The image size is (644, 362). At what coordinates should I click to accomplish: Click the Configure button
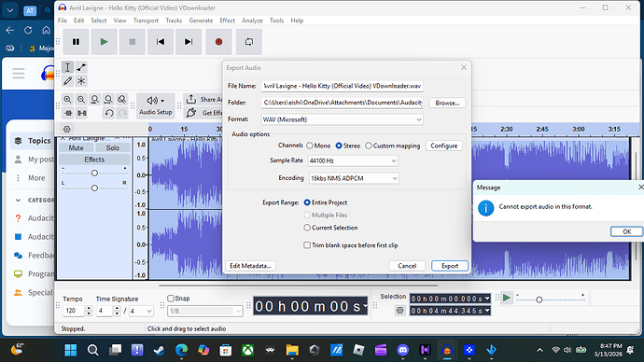(x=444, y=146)
